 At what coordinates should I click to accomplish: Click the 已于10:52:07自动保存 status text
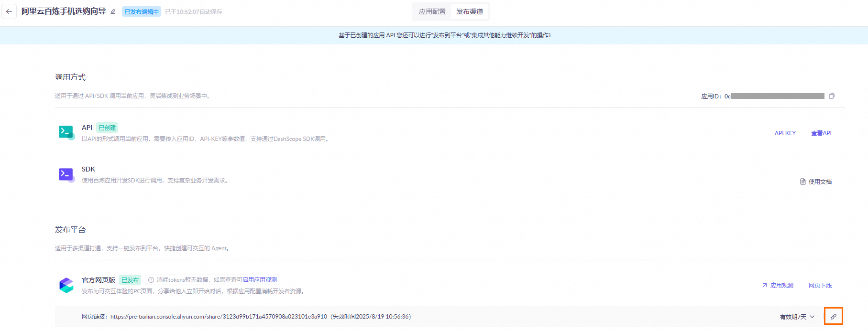click(x=194, y=11)
